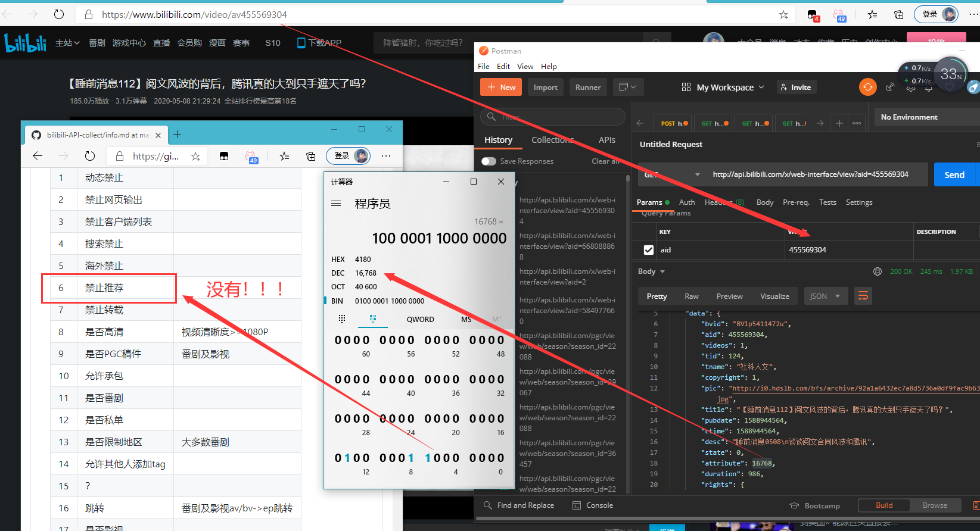Expand the 主站 menu on bilibili
This screenshot has width=980, height=531.
click(x=67, y=43)
